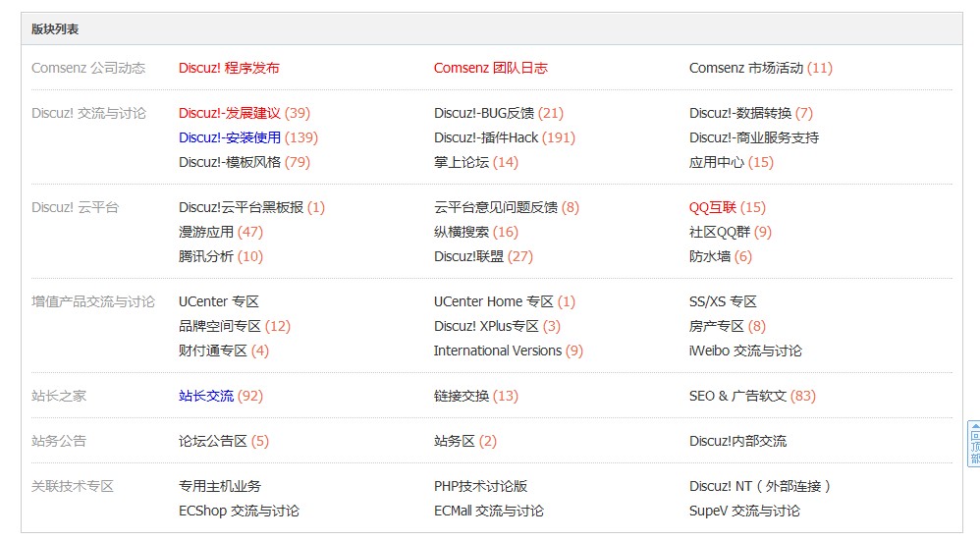Screen dimensions: 980x540
Task: Click the back-to-top icon at right edge
Action: [974, 444]
